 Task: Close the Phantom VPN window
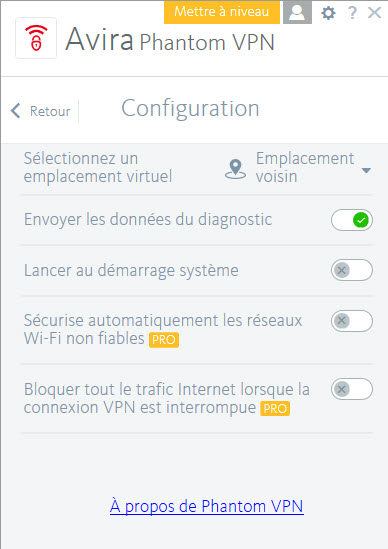tap(374, 13)
